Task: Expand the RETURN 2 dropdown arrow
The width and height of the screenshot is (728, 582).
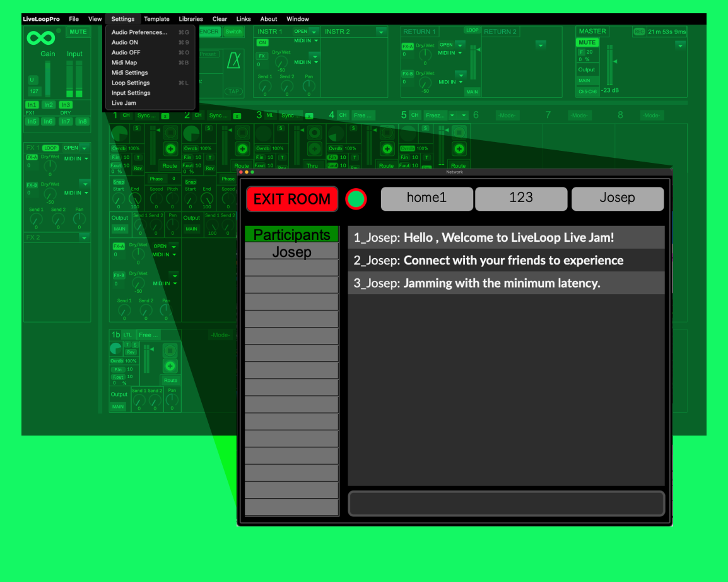Action: 541,45
